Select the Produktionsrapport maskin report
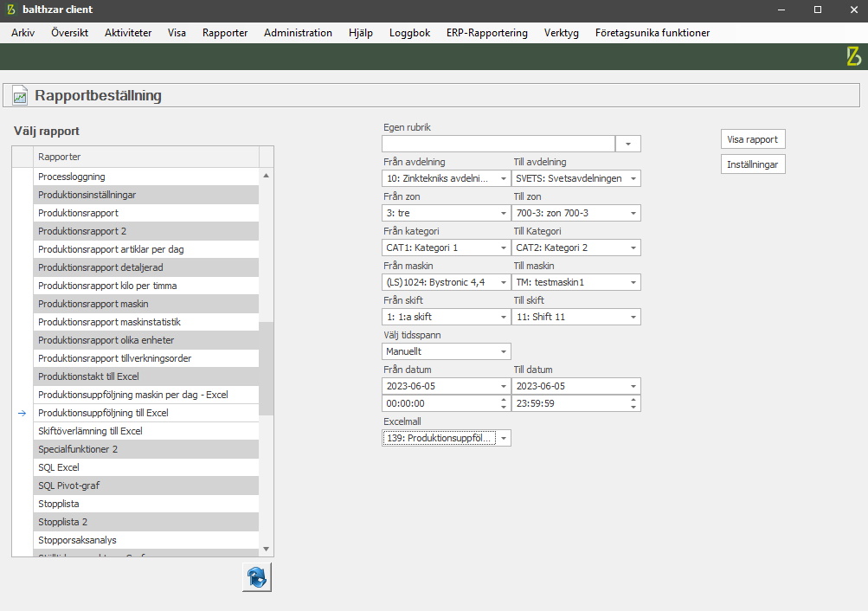The image size is (868, 611). pyautogui.click(x=147, y=304)
